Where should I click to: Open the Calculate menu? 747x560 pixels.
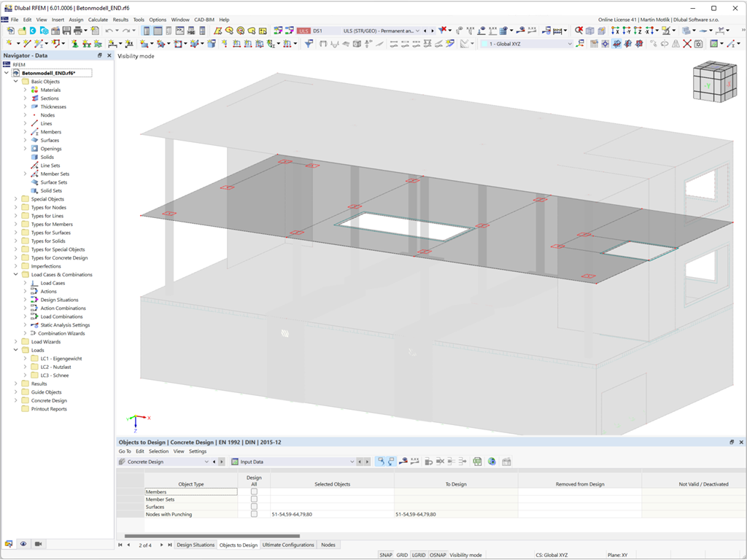pyautogui.click(x=98, y=20)
